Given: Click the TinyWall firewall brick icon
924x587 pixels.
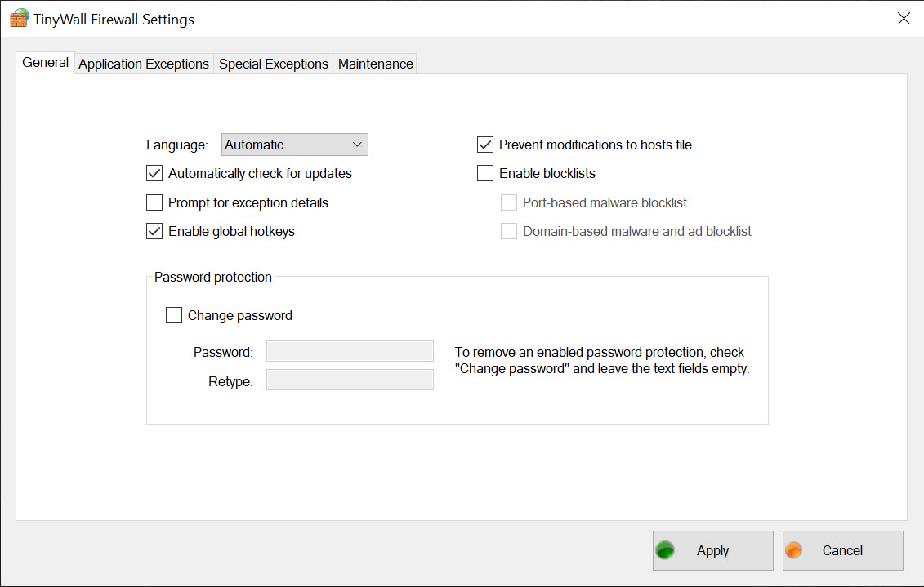Looking at the screenshot, I should (19, 17).
